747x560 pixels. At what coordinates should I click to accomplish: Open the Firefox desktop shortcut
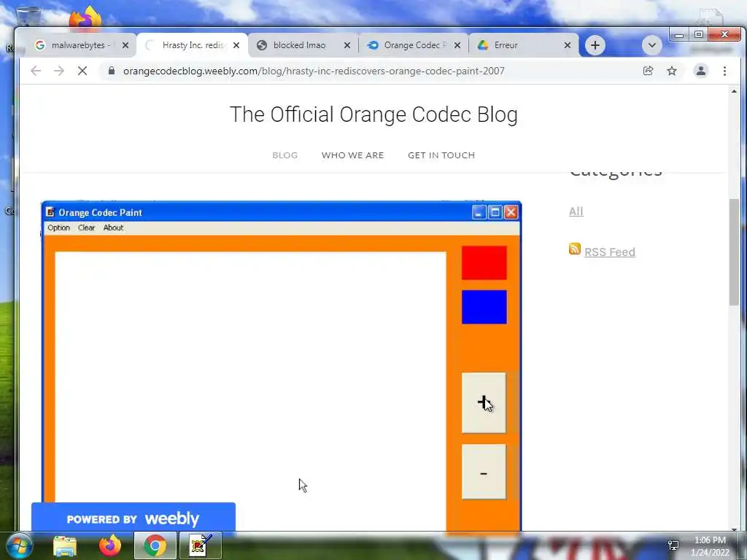pyautogui.click(x=85, y=18)
